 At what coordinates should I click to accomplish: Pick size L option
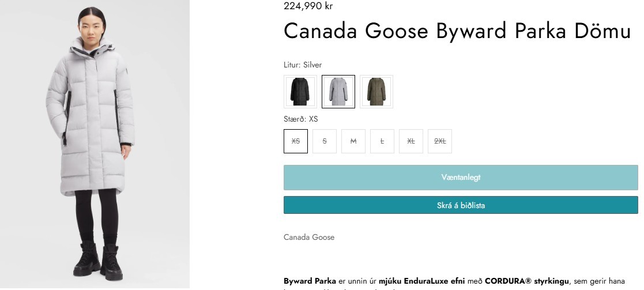tap(382, 141)
